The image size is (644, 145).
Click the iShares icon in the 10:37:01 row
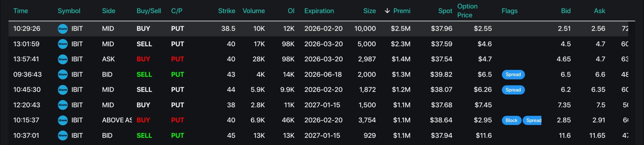pos(63,136)
